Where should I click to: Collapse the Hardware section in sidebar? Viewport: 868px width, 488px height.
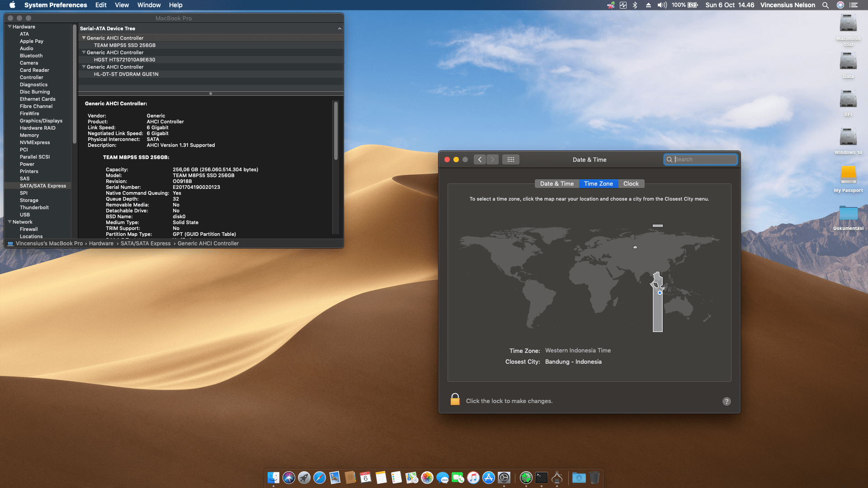[x=10, y=27]
